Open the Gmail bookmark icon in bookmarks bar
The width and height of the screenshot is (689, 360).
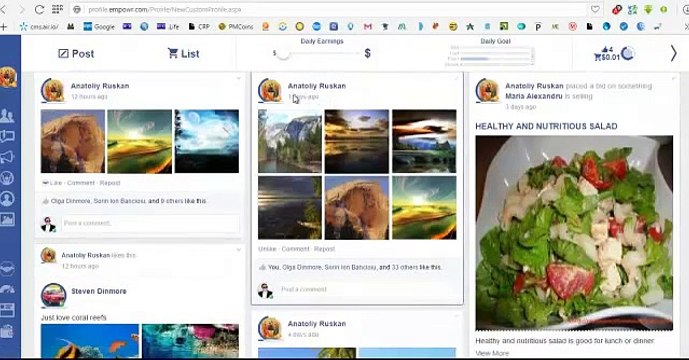click(368, 27)
